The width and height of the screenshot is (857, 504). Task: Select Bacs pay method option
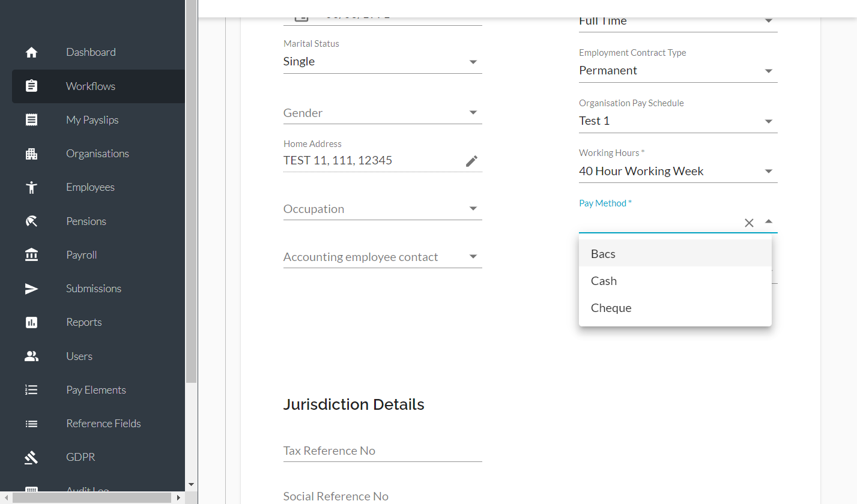point(675,254)
